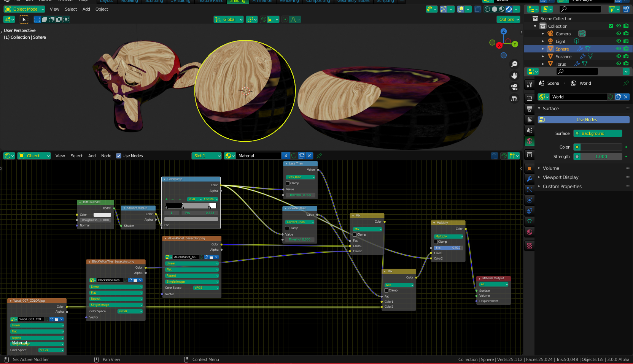Expand Volume panel in World properties

pos(539,168)
